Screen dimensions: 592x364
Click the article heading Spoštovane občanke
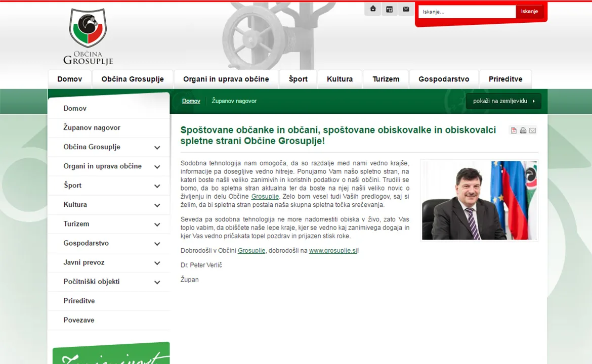pos(339,135)
